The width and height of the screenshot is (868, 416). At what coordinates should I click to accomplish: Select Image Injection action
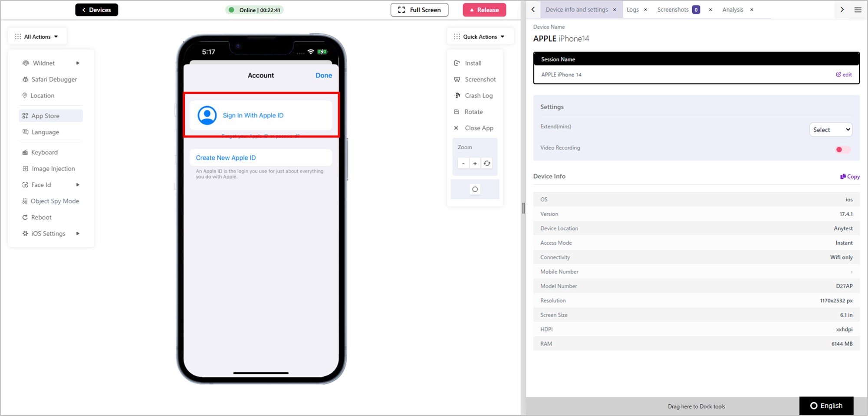click(x=49, y=169)
